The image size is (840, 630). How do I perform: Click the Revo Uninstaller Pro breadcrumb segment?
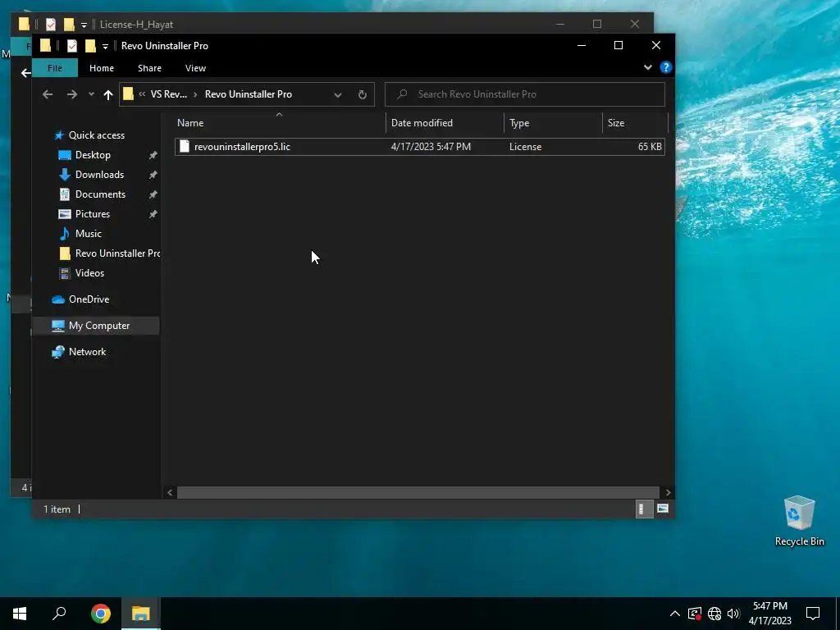coord(249,94)
